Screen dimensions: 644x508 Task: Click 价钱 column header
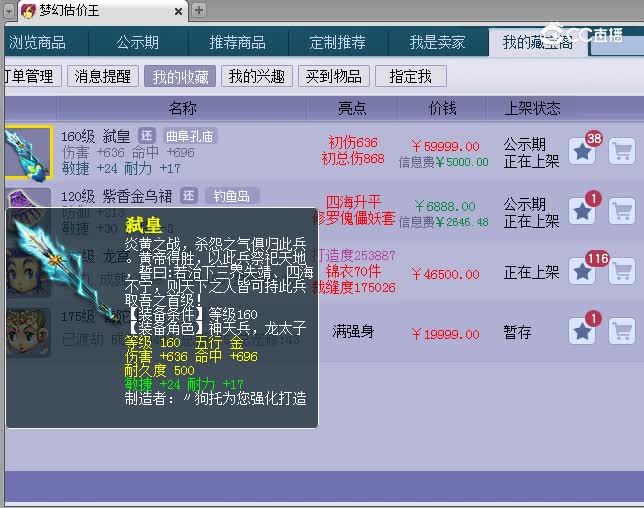442,108
